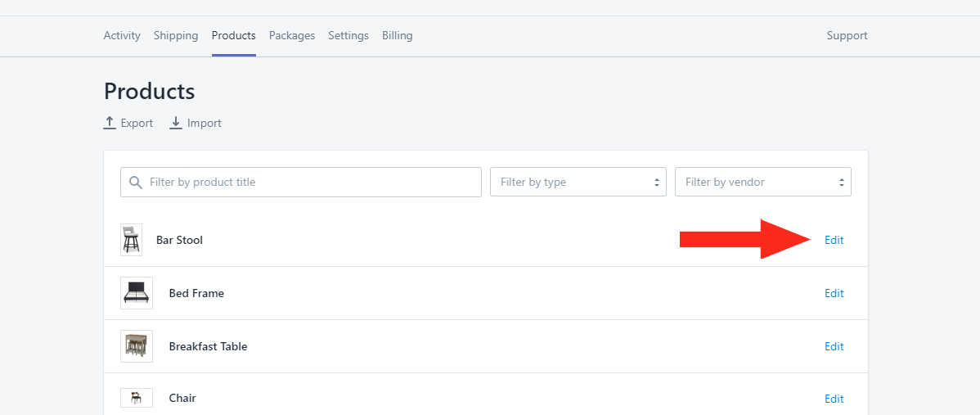Expand the Filter by type dropdown

[x=578, y=182]
